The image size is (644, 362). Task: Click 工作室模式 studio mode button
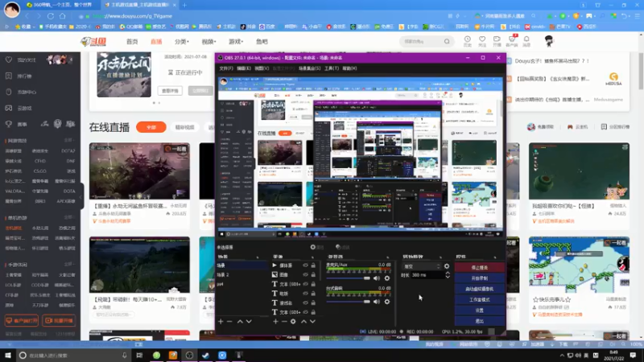coord(479,299)
